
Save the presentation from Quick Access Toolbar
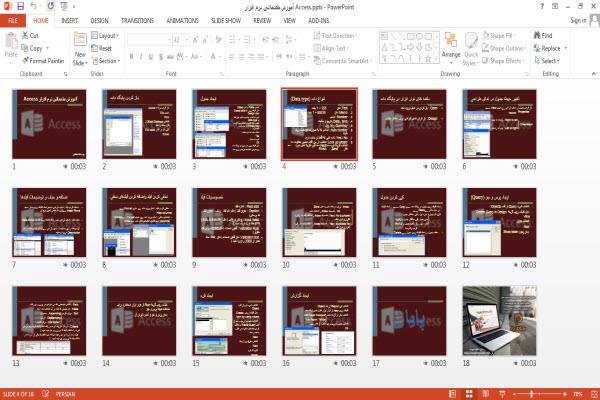(20, 6)
